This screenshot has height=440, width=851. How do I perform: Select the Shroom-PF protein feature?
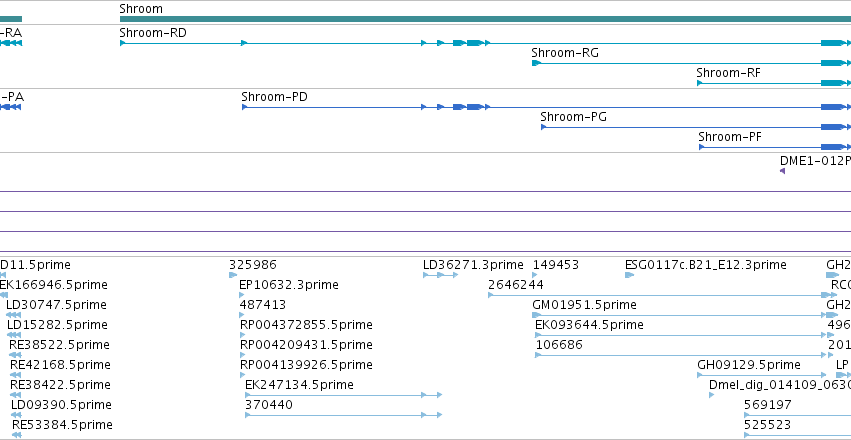click(x=774, y=147)
